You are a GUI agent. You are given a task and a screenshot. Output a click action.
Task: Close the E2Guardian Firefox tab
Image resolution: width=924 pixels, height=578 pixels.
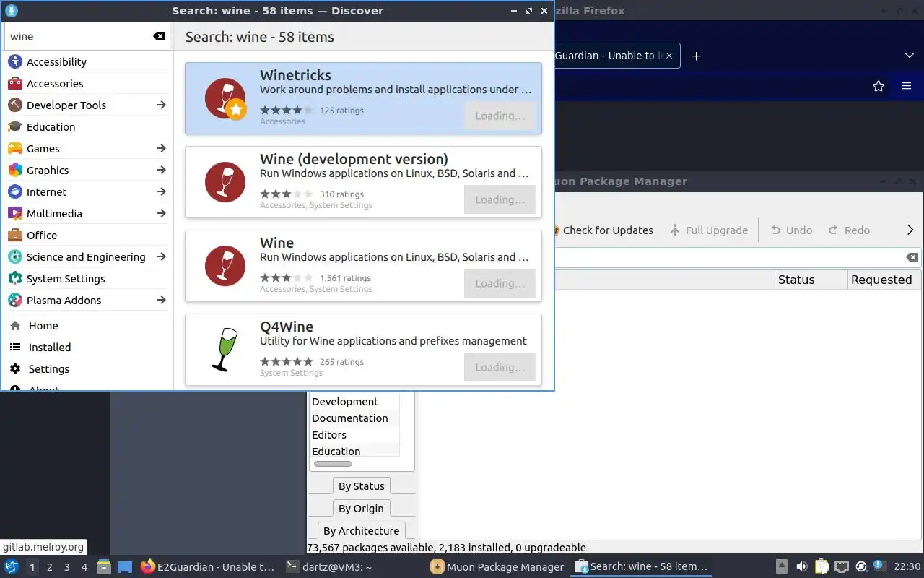coord(669,56)
